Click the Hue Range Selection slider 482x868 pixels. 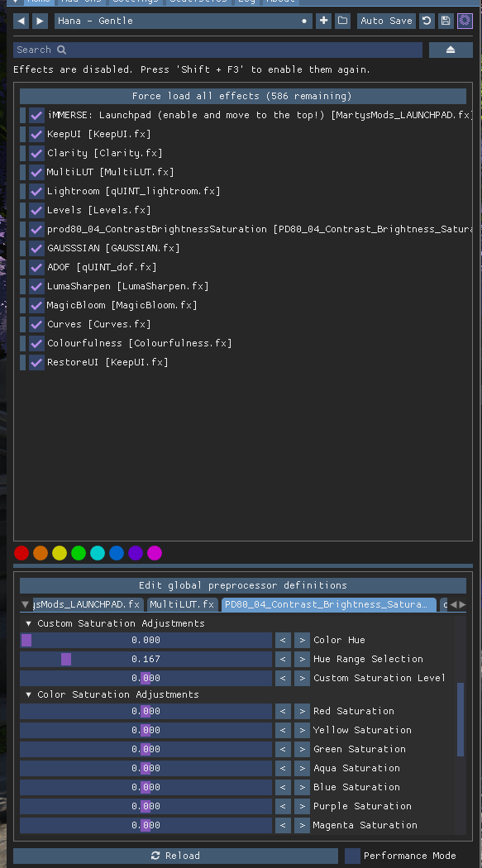pyautogui.click(x=146, y=660)
